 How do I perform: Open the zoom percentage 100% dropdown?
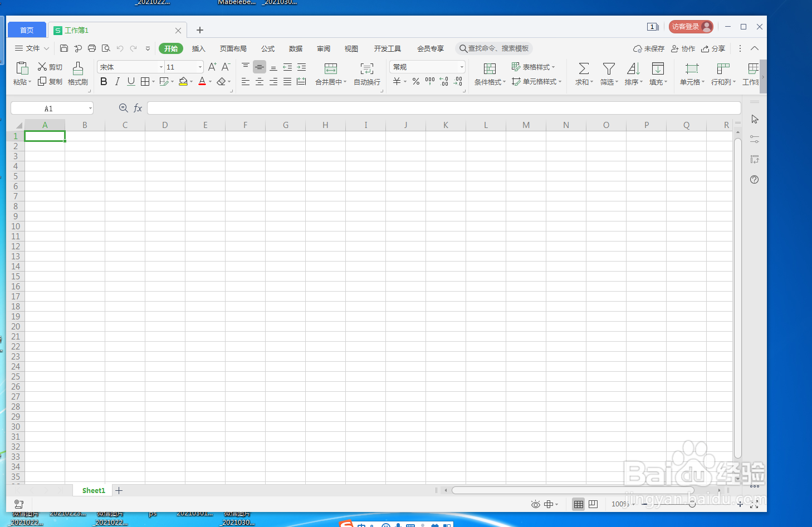(623, 504)
